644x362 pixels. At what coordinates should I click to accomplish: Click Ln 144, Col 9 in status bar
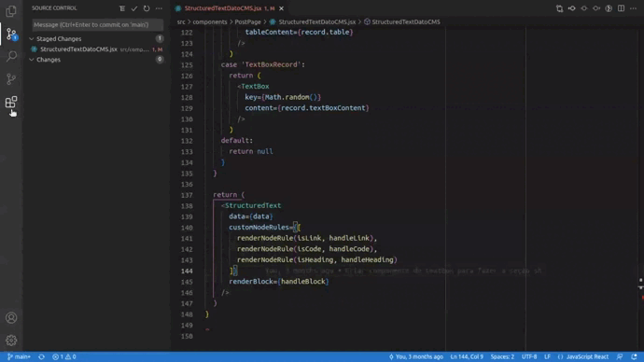point(467,356)
